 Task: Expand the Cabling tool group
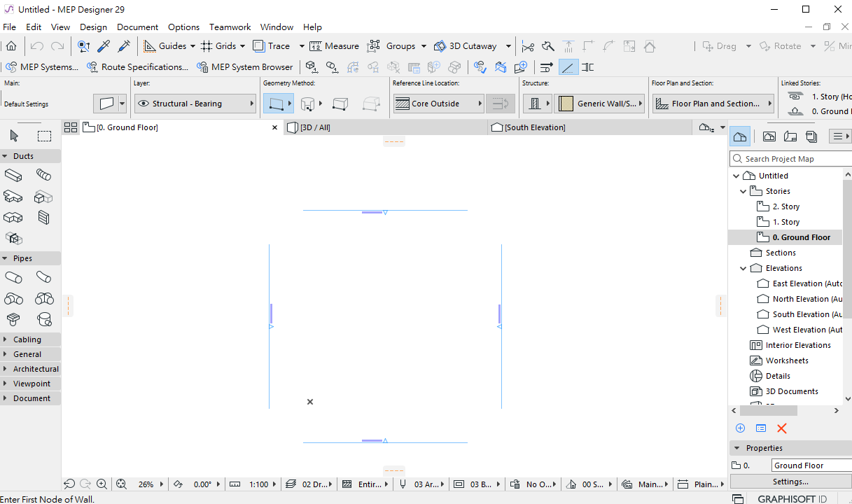pos(5,339)
